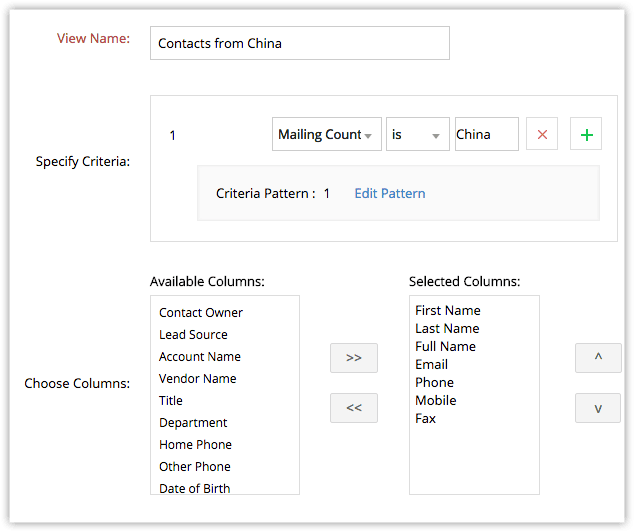Select Lead Source in Available Columns
Screen dimensions: 634x532
pos(193,335)
